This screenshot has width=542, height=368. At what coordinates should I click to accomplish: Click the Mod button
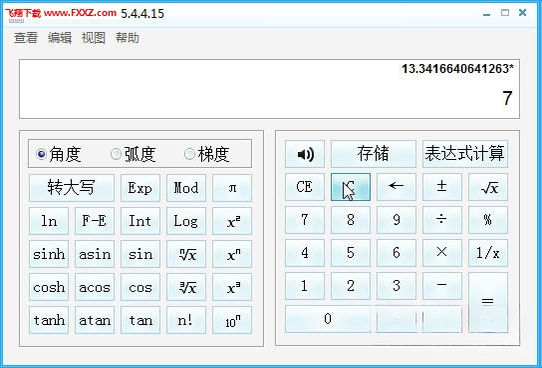pos(186,188)
